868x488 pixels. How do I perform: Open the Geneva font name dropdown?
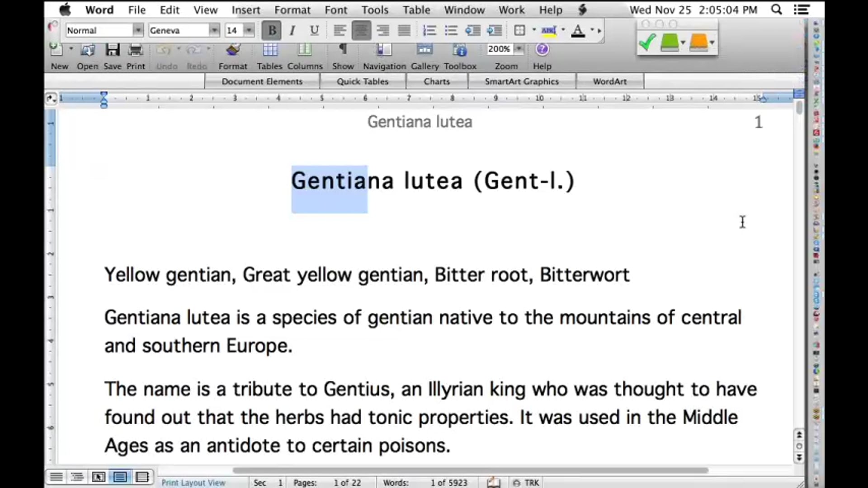click(214, 30)
